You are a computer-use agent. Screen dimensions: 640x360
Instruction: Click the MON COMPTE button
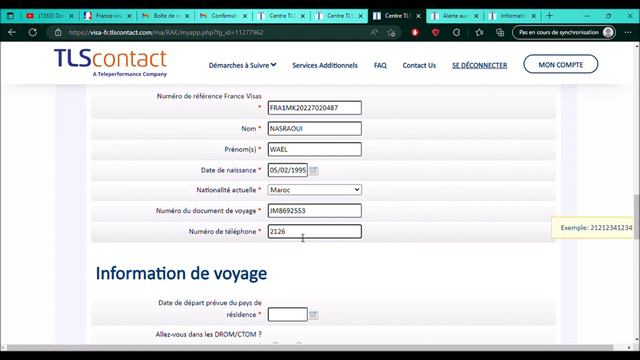click(561, 64)
